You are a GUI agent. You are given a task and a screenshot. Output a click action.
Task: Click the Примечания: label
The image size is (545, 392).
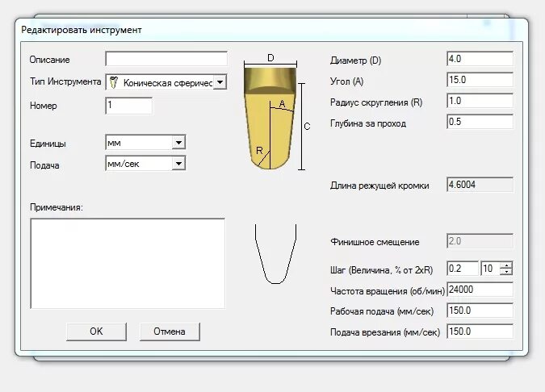(57, 207)
